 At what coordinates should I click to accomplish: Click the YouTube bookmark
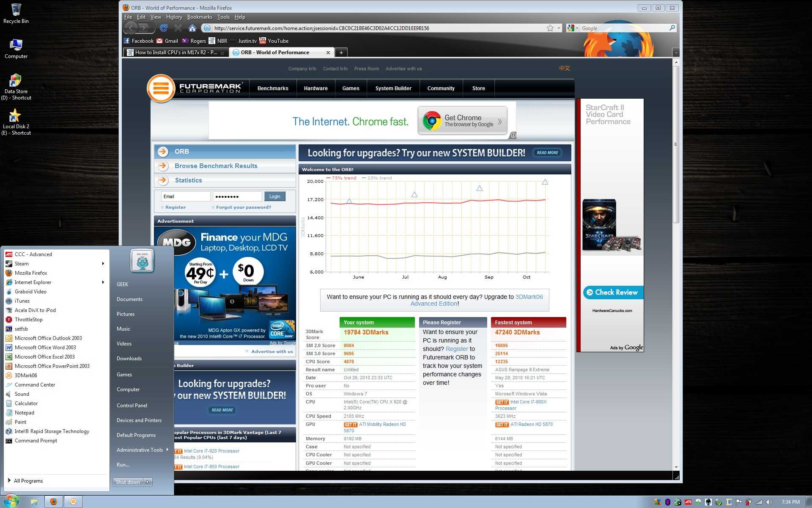point(274,41)
